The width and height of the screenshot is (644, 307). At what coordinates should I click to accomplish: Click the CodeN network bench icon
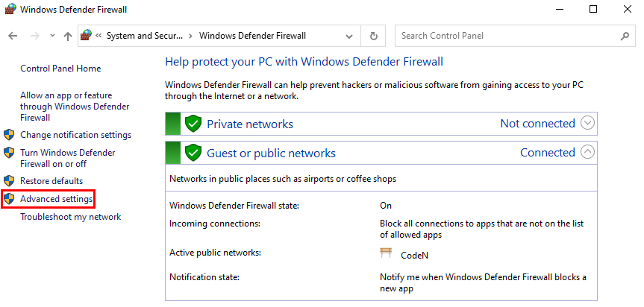[387, 253]
